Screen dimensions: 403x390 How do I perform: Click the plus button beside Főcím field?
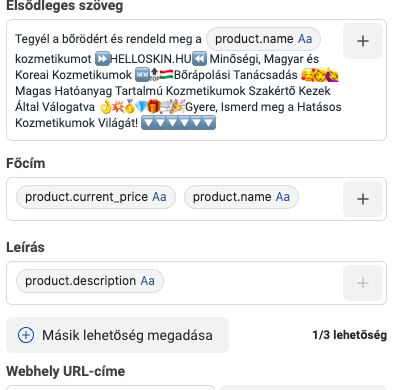point(363,199)
